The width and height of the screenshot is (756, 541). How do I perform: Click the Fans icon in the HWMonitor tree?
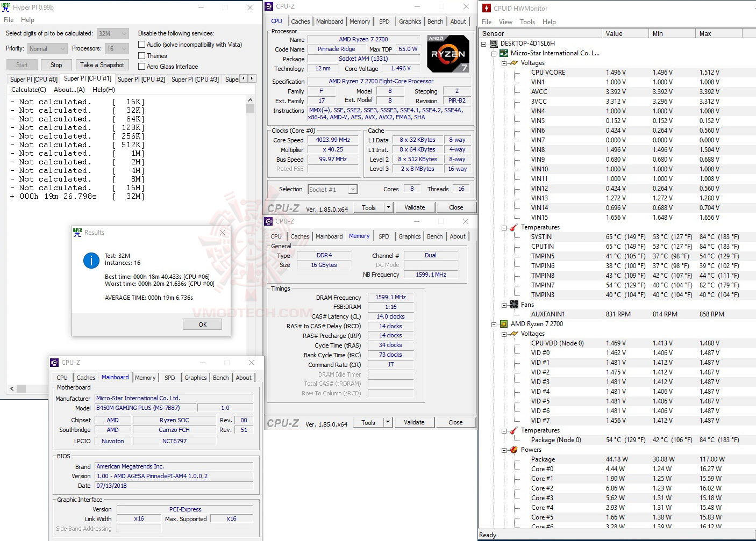coord(514,305)
